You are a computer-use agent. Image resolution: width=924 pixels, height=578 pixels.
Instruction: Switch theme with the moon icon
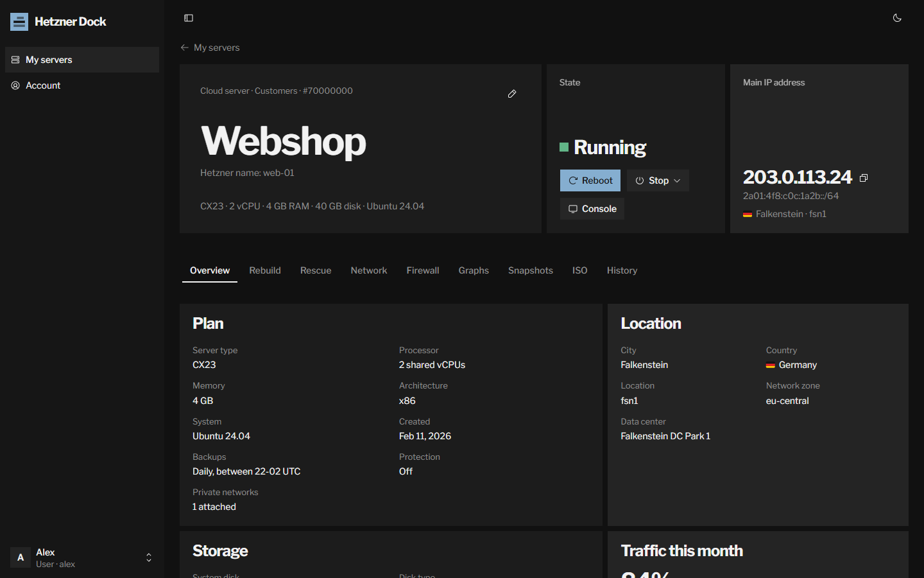click(x=897, y=18)
